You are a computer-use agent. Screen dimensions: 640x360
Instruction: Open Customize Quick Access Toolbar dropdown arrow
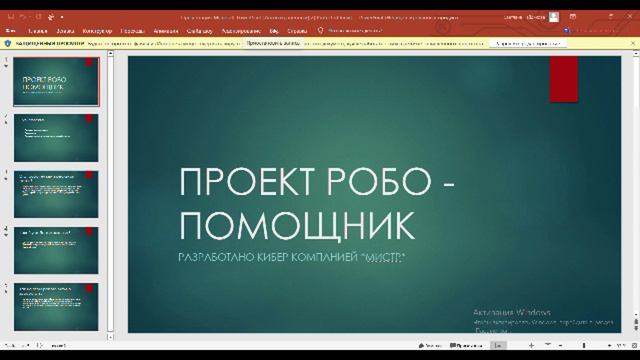[62, 18]
